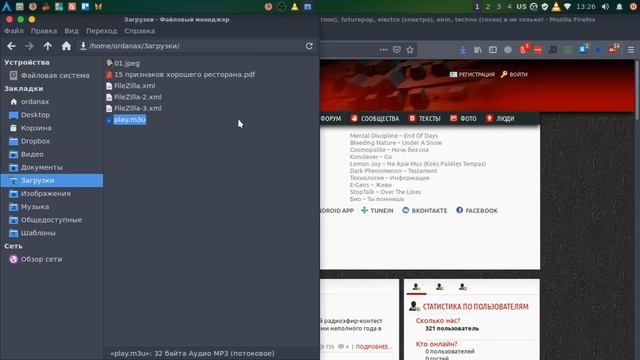Select the FileZilla-2.xml file
The width and height of the screenshot is (640, 360).
[x=134, y=97]
